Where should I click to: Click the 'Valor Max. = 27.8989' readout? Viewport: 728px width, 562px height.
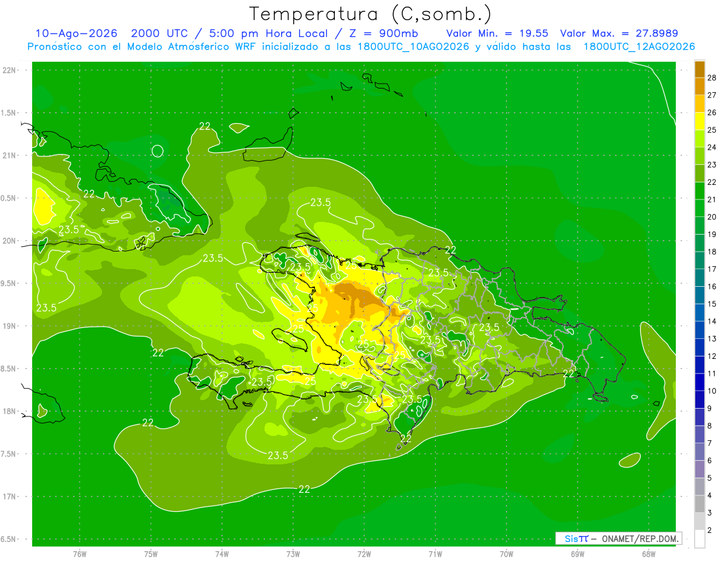[x=619, y=33]
